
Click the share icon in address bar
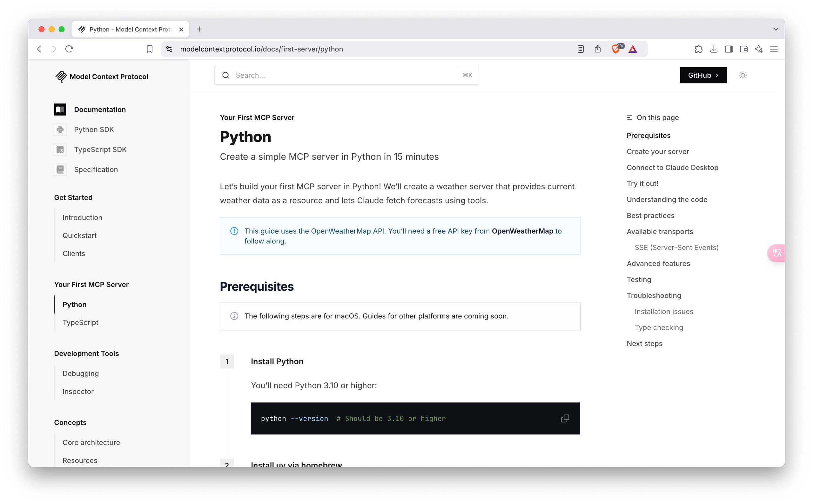pyautogui.click(x=598, y=49)
